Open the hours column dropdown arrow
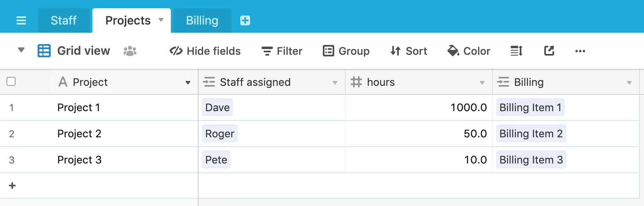Image resolution: width=644 pixels, height=206 pixels. [x=482, y=83]
